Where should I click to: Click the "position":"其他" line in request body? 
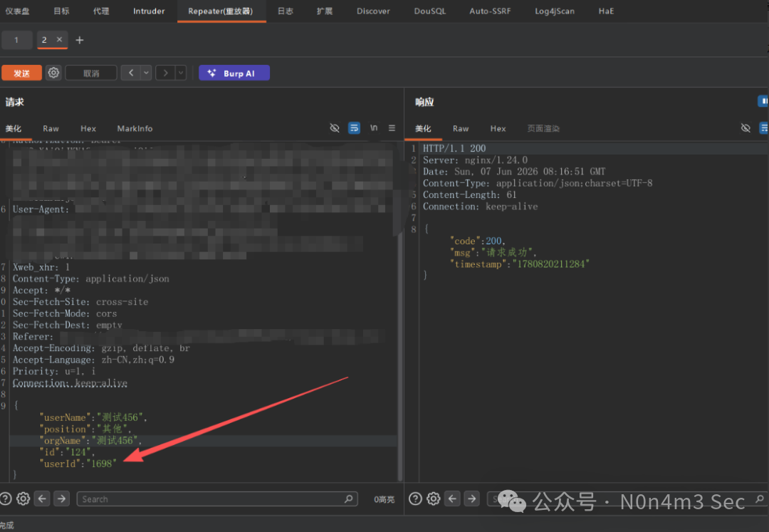coord(85,429)
